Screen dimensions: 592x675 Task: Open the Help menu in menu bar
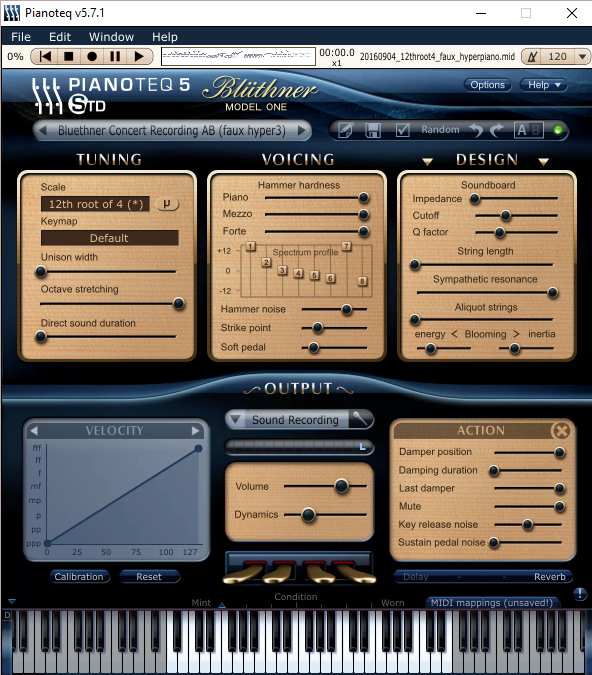click(164, 37)
